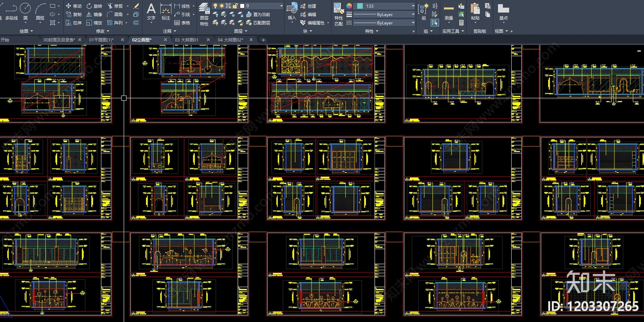This screenshot has width=644, height=322.
Task: Activate the Trim (修剪) tool
Action: tap(115, 6)
